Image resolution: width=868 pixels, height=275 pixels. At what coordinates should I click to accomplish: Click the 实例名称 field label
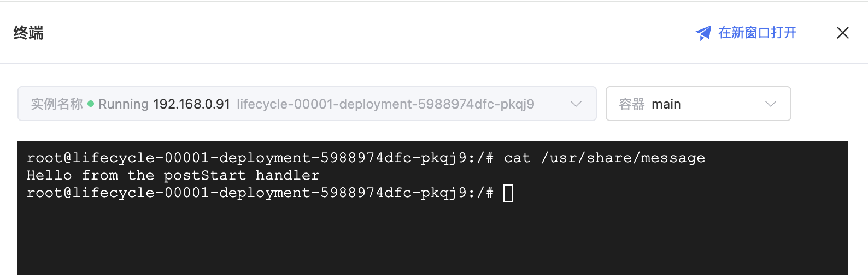[x=56, y=104]
